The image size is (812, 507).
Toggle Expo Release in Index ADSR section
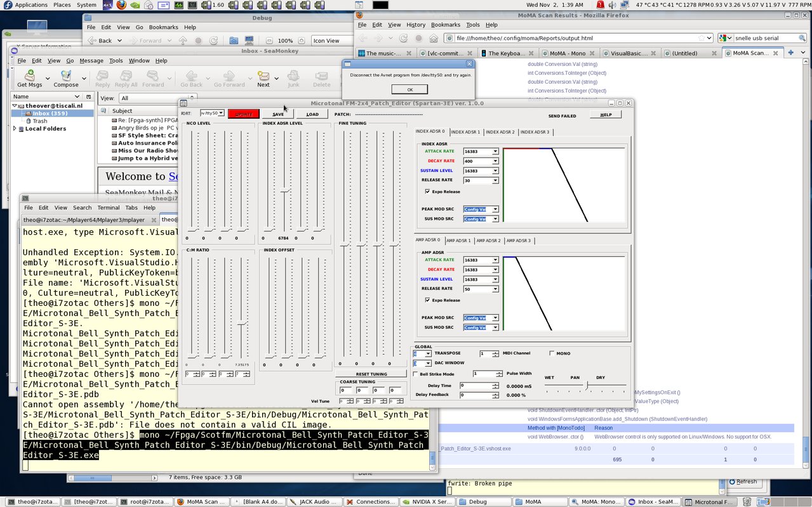coord(427,192)
